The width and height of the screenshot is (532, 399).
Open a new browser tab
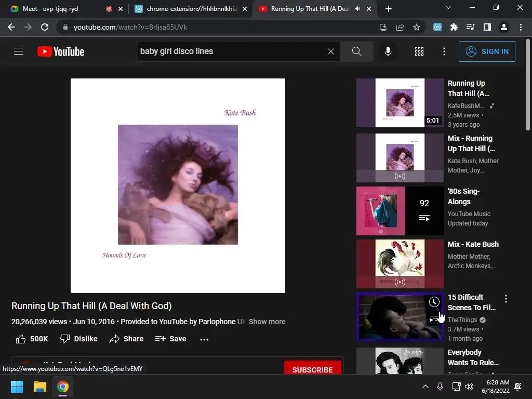(x=389, y=9)
